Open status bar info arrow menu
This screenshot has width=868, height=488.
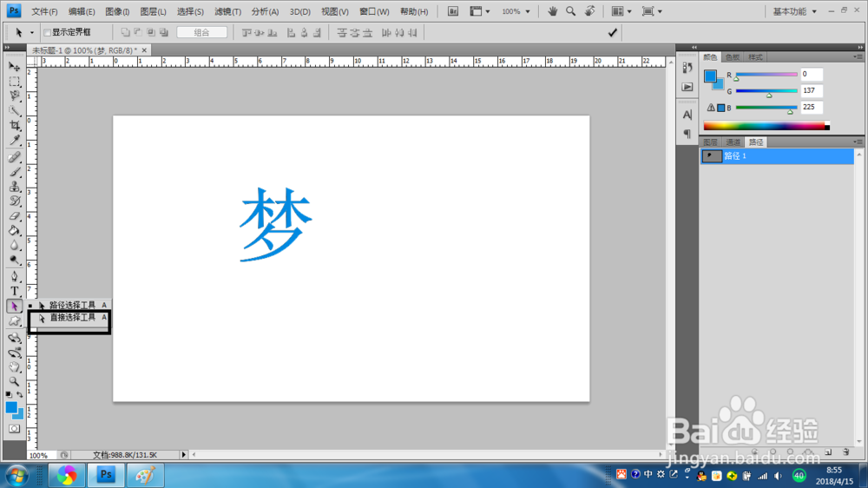pyautogui.click(x=184, y=455)
